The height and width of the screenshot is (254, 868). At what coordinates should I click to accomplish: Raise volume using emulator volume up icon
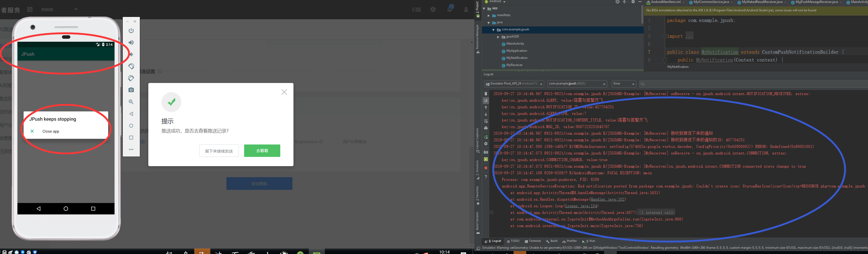point(131,43)
